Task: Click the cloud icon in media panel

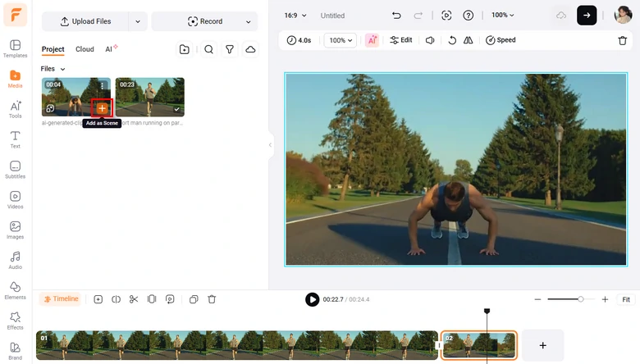Action: (x=250, y=49)
